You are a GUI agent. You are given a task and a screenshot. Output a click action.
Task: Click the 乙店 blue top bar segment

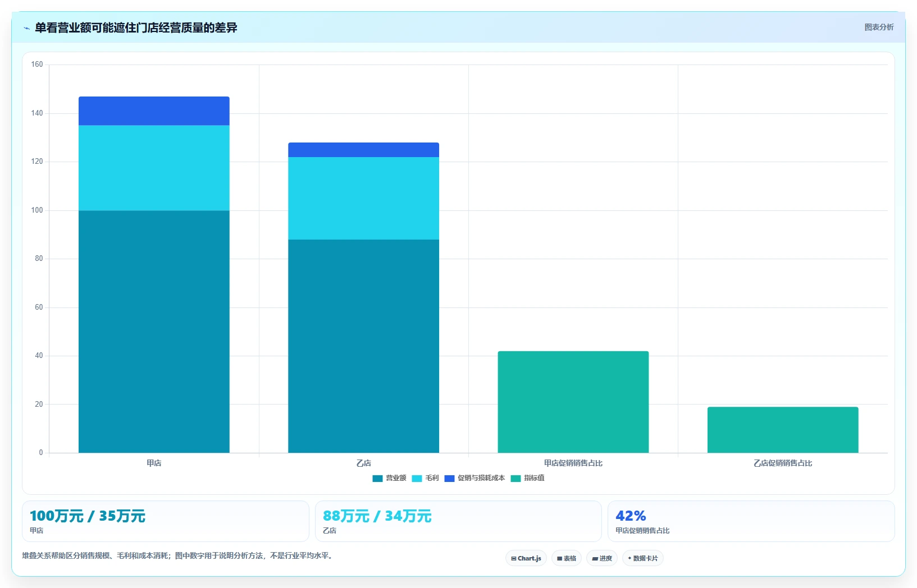363,150
